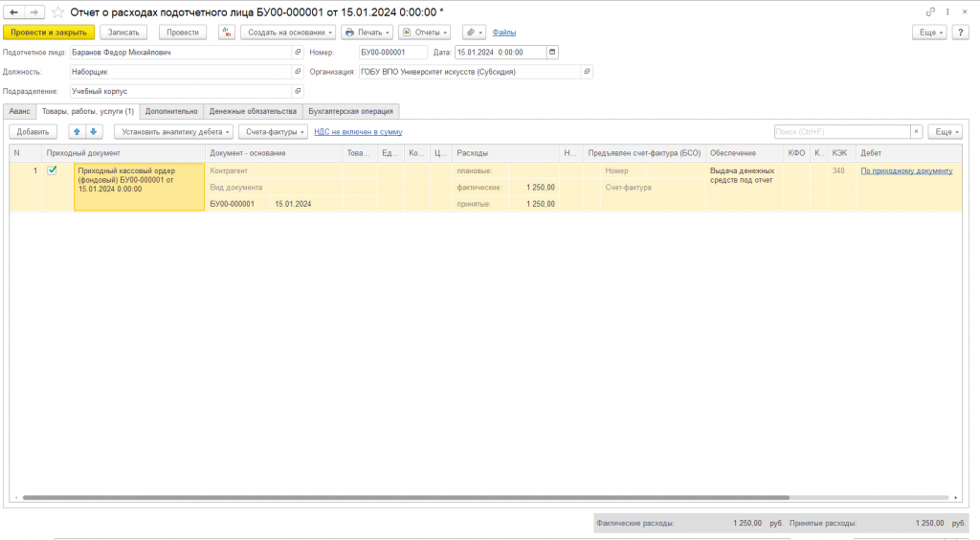Click the Расходы column header

(505, 153)
